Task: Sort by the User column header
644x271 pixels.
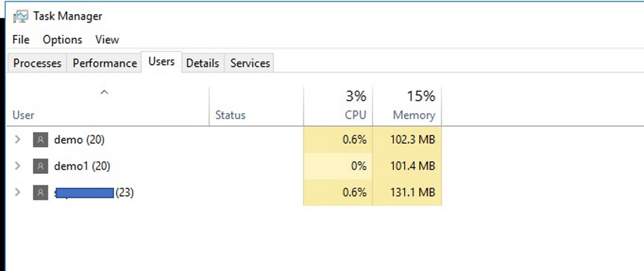Action: (x=108, y=106)
